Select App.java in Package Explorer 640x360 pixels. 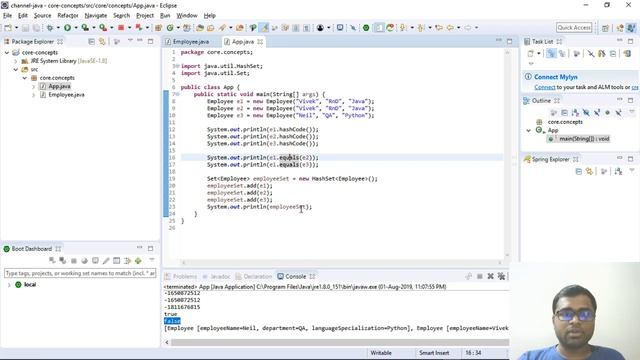tap(60, 86)
